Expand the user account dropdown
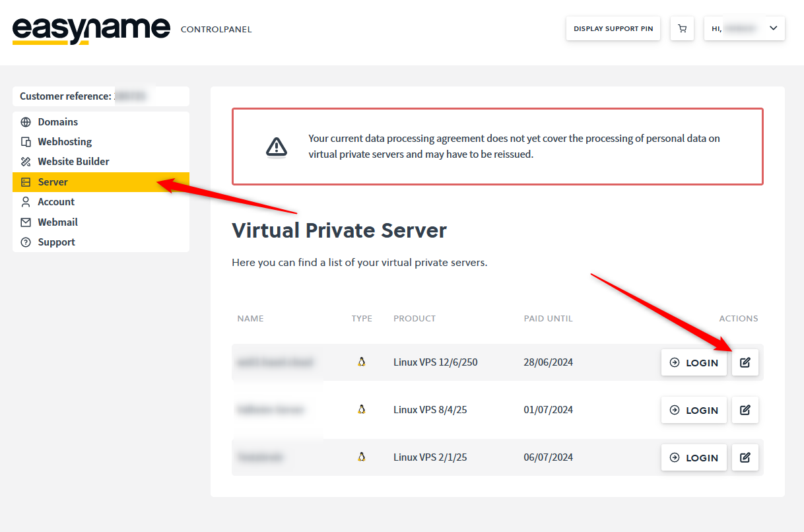The width and height of the screenshot is (804, 532). (x=745, y=29)
